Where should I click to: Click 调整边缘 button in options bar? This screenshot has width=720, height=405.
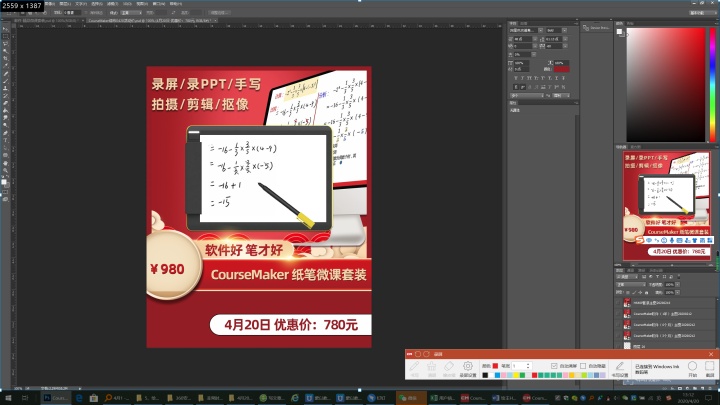tap(219, 12)
